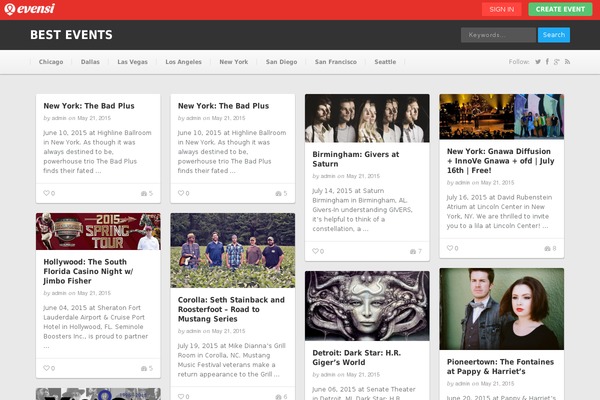
Task: Click admin author on Birmingham Givers card
Action: (x=328, y=176)
